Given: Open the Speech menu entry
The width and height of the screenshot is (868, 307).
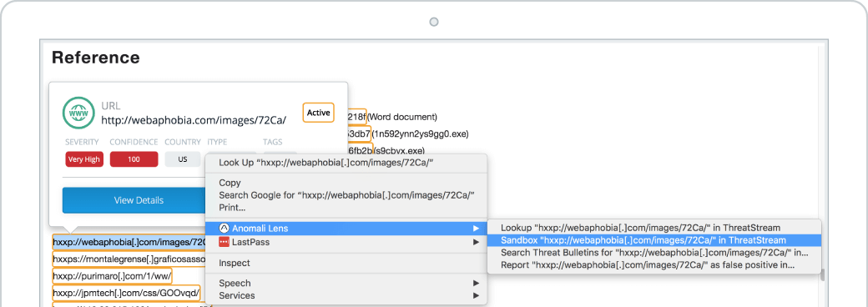Looking at the screenshot, I should click(x=346, y=283).
